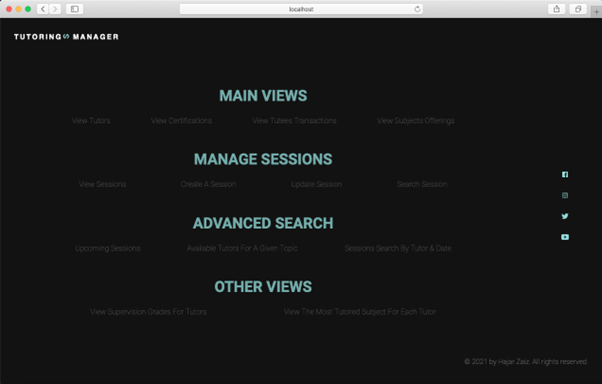
Task: Open the View Tutors link
Action: tap(91, 121)
